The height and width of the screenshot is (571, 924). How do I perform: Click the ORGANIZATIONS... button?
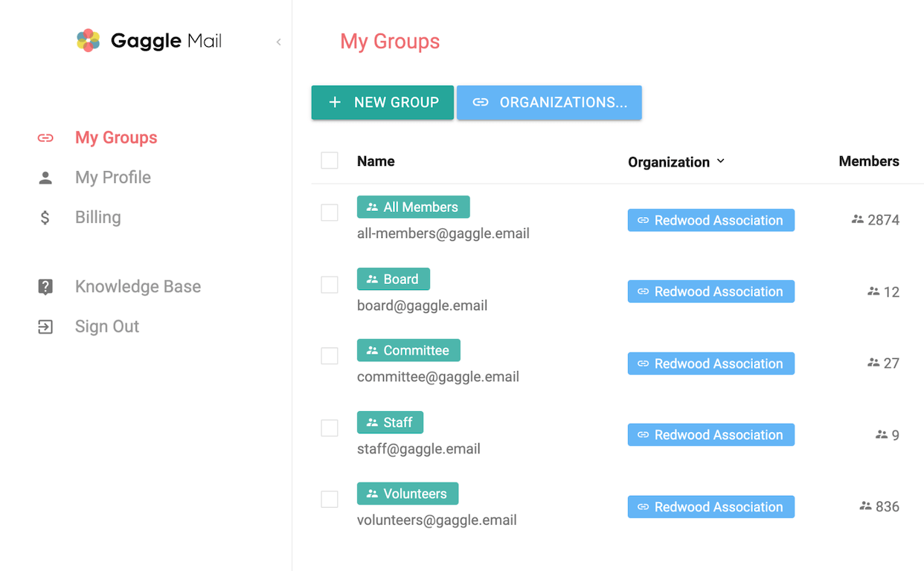coord(549,103)
